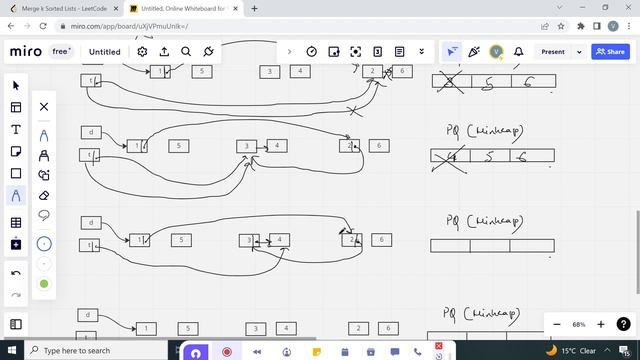Select the smart drawing tool

44,175
